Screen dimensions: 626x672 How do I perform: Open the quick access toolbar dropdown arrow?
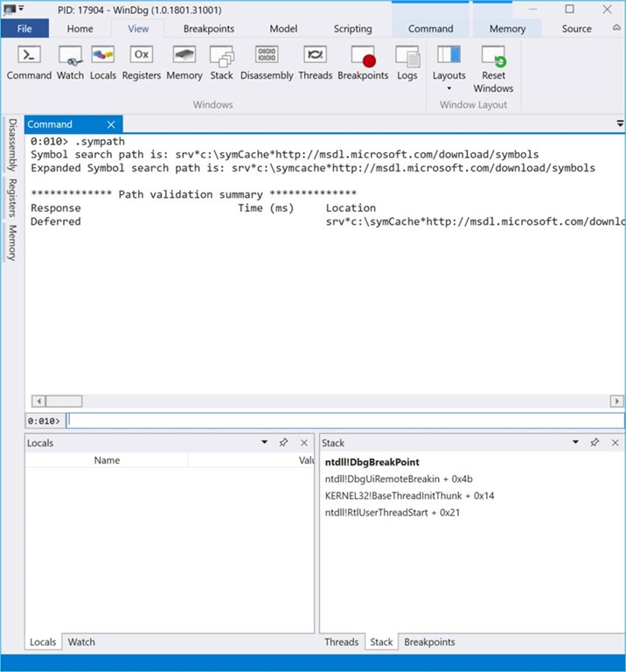[21, 9]
